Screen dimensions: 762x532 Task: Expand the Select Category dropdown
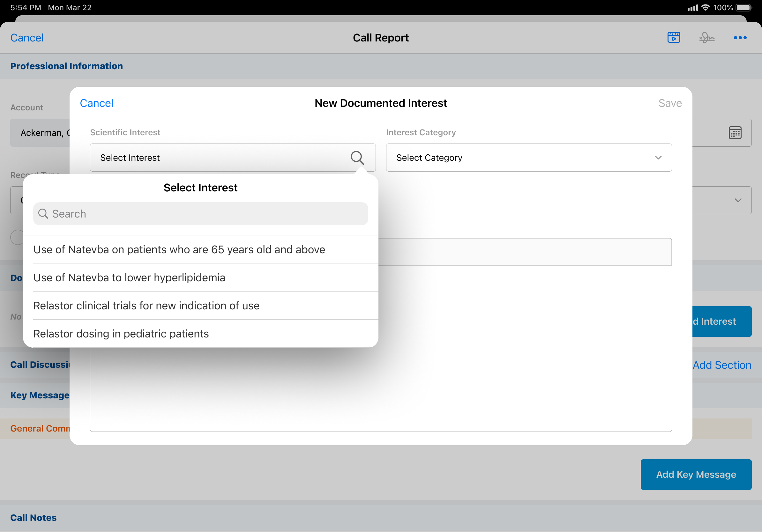[x=658, y=158]
